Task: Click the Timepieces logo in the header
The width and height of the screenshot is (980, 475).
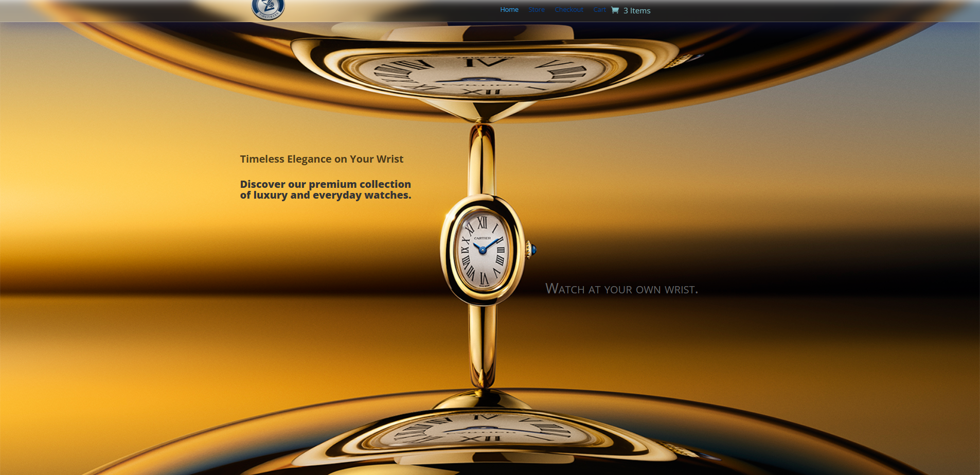Action: (268, 9)
